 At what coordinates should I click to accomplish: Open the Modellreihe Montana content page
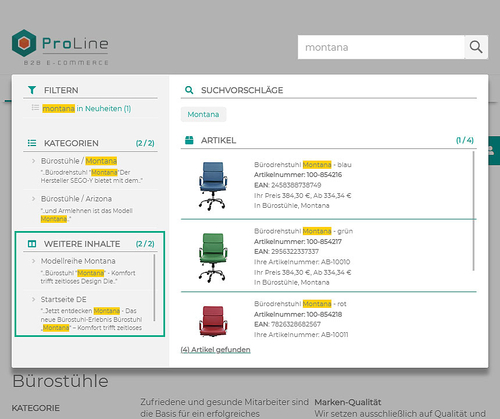[x=78, y=261]
